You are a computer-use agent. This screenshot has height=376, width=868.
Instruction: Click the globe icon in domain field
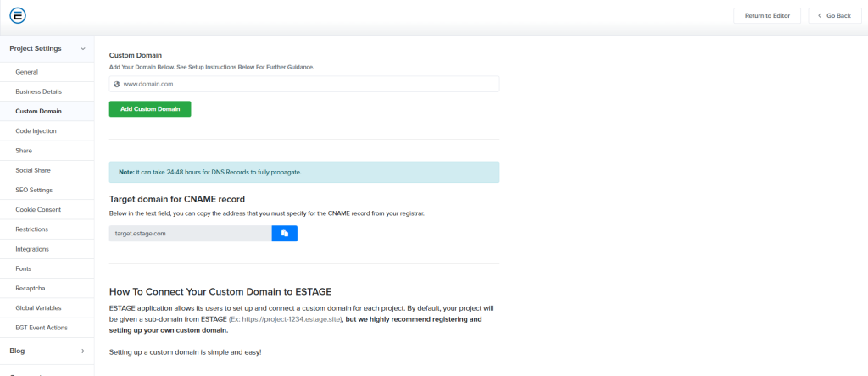[117, 84]
